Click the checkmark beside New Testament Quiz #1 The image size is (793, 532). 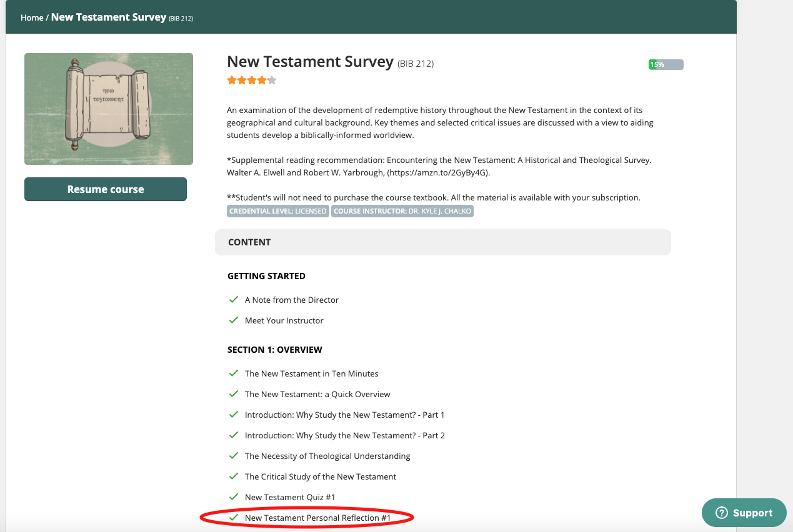pyautogui.click(x=234, y=497)
